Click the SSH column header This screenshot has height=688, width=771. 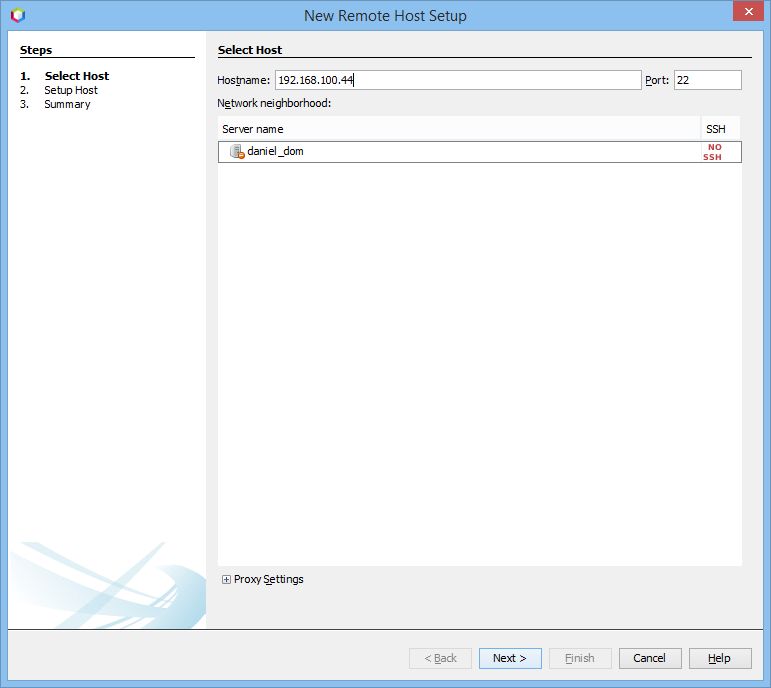(x=715, y=129)
